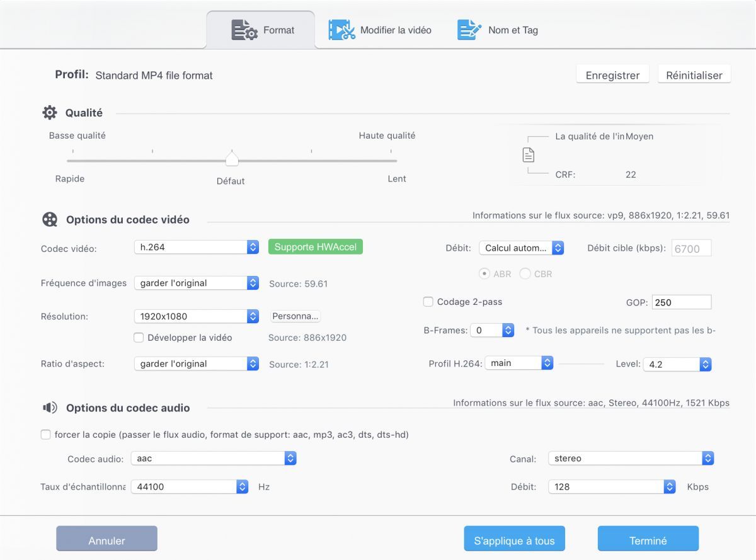Viewport: 756px width, 560px height.
Task: Click the GOP input field
Action: (x=681, y=302)
